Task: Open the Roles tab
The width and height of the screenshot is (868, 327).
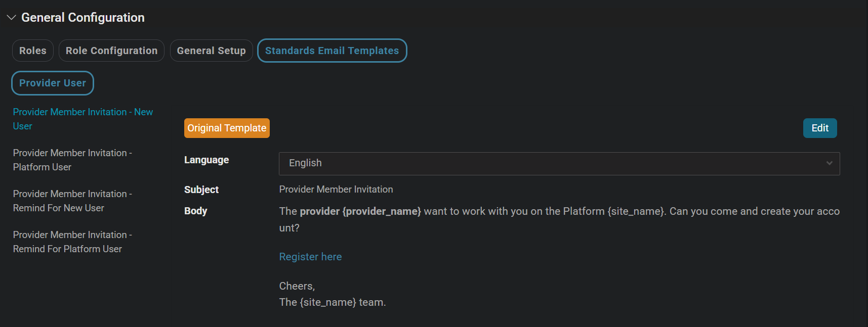Action: pos(33,51)
